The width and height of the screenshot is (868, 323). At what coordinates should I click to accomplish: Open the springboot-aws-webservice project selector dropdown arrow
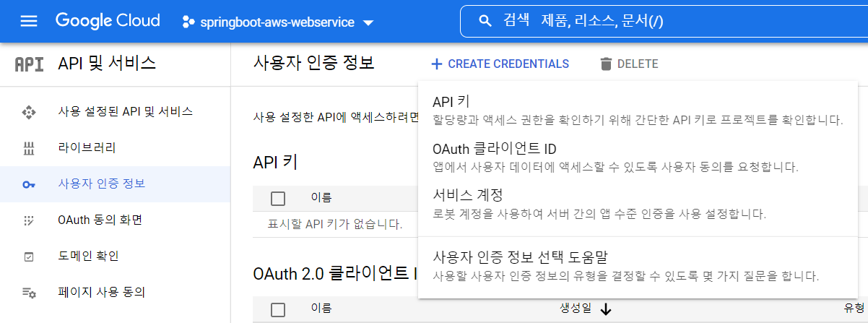click(368, 23)
